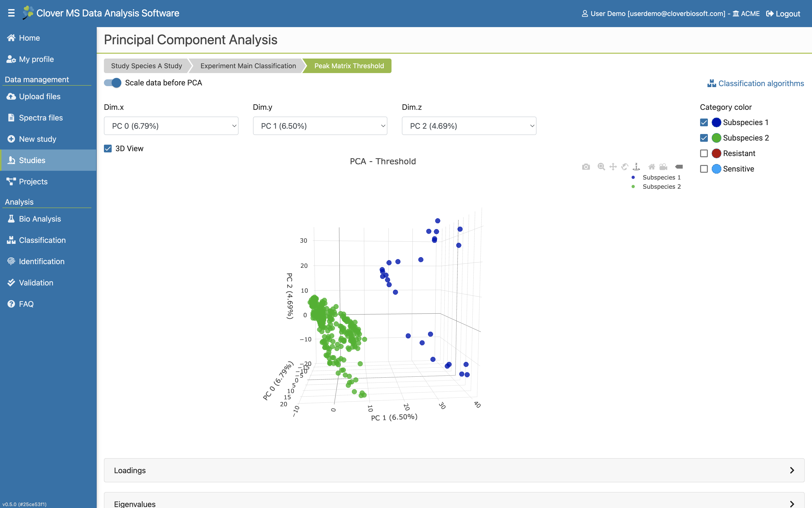Start a New study
This screenshot has height=508, width=812.
[48, 139]
